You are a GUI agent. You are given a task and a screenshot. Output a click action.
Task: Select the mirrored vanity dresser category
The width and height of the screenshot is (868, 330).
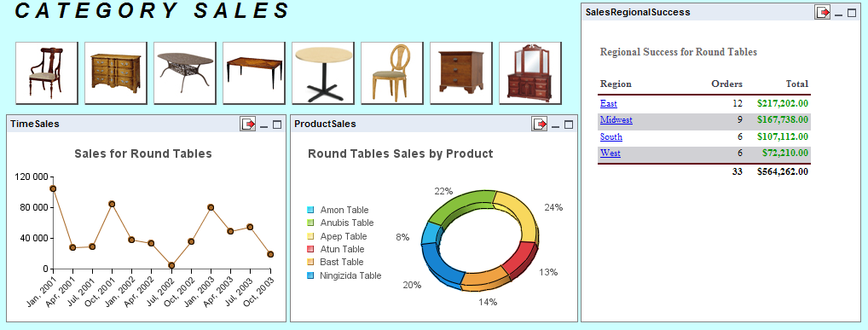click(530, 72)
